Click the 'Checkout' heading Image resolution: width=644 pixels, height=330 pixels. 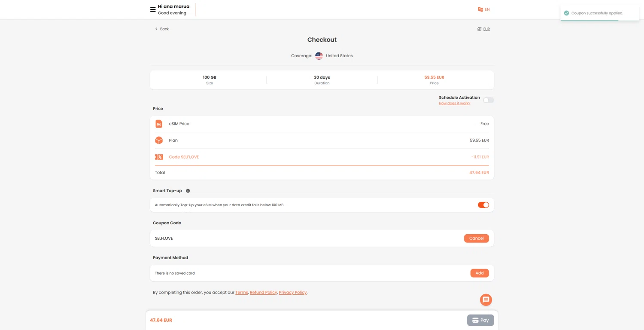tap(322, 40)
